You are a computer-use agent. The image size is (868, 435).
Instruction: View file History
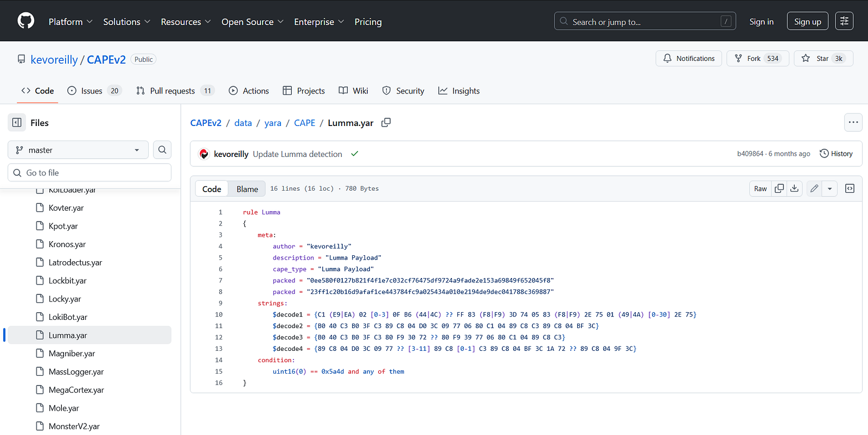coord(836,154)
